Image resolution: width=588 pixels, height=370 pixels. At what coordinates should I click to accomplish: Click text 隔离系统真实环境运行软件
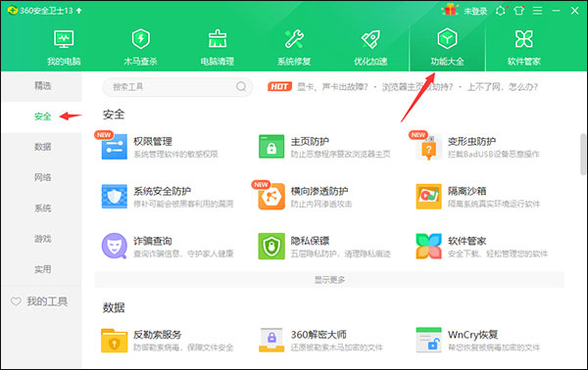(x=494, y=205)
